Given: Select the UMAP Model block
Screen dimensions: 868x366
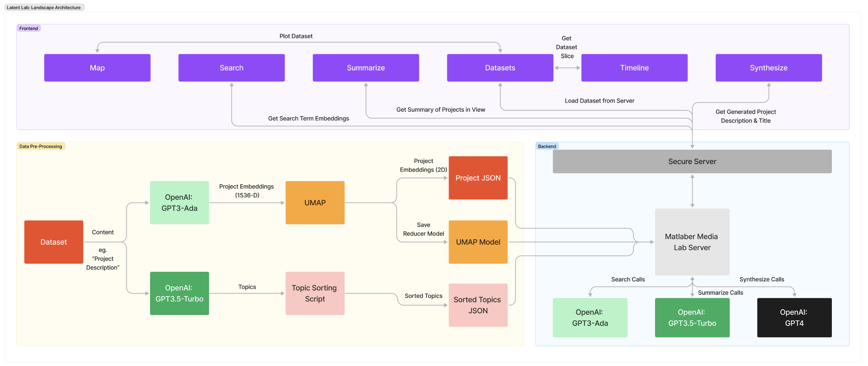Looking at the screenshot, I should 478,242.
